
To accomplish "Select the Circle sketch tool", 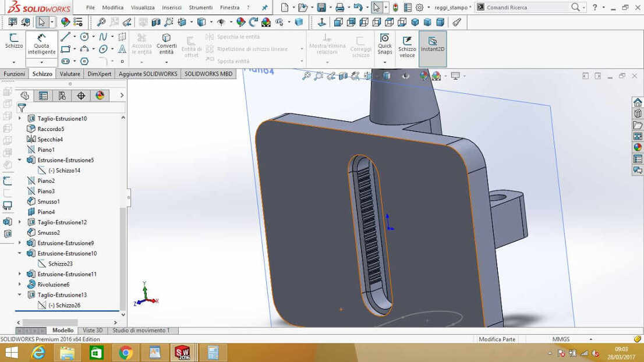I will 84,37.
